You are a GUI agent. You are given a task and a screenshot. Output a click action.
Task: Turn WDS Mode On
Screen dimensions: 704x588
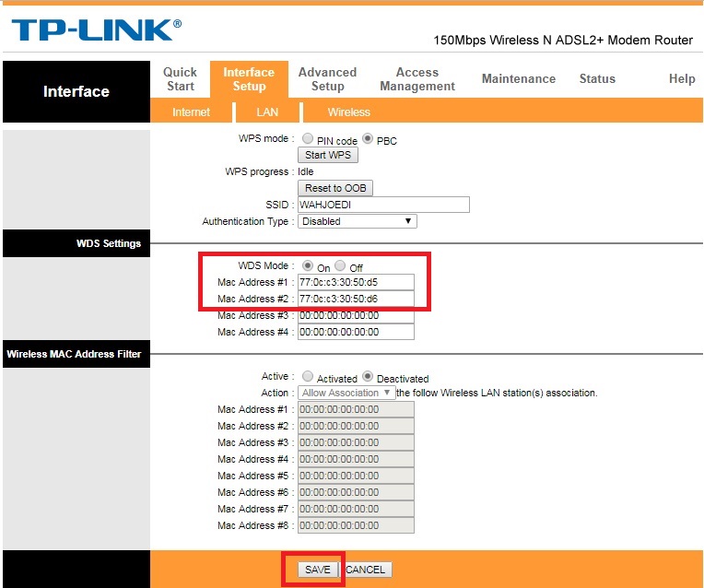coord(308,265)
